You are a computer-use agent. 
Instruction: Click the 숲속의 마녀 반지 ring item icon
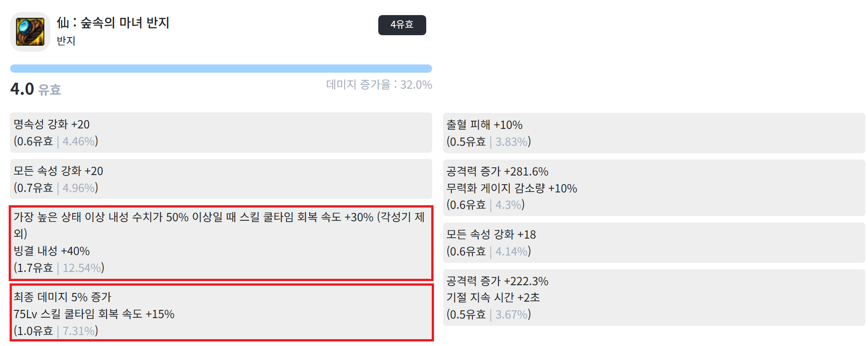pos(30,32)
